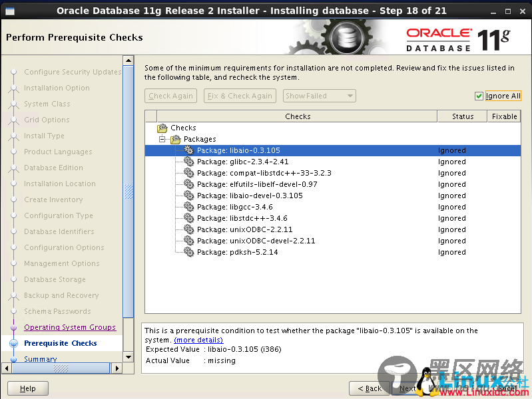
Task: Click the Fixable column header
Action: pos(504,116)
